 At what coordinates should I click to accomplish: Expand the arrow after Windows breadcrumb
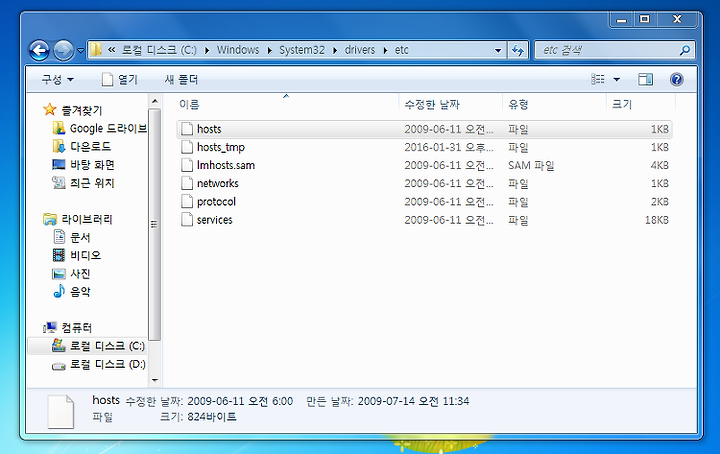click(x=270, y=50)
